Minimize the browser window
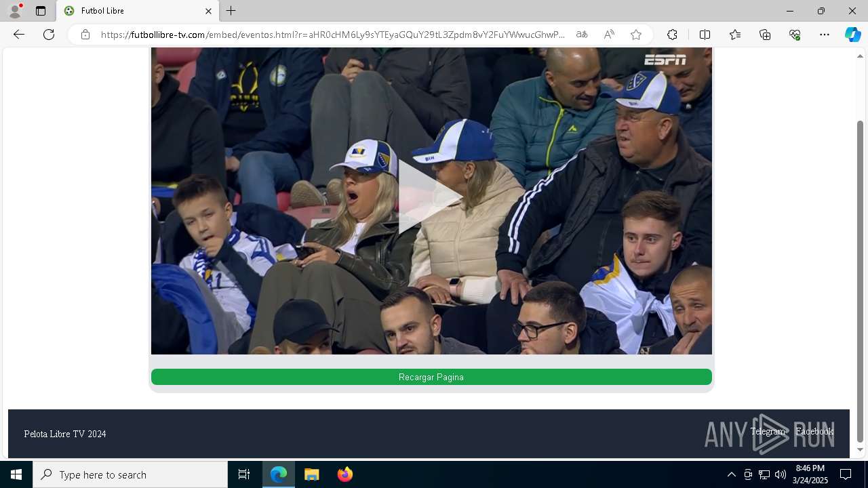Image resolution: width=868 pixels, height=488 pixels. (x=790, y=11)
